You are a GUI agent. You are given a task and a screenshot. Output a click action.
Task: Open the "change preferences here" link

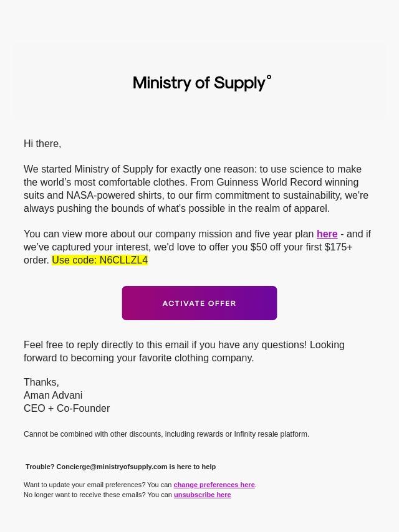[214, 485]
